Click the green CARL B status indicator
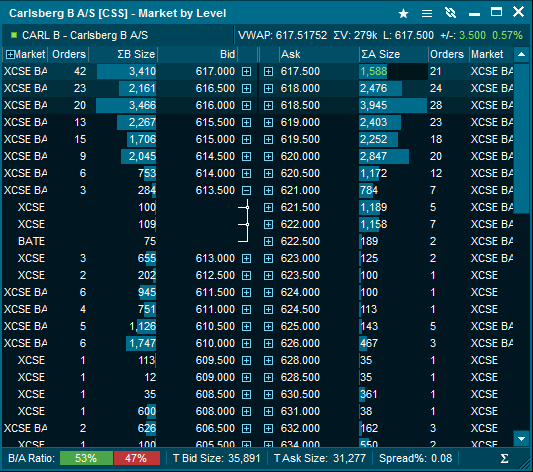Screen dimensions: 533x472 point(14,35)
